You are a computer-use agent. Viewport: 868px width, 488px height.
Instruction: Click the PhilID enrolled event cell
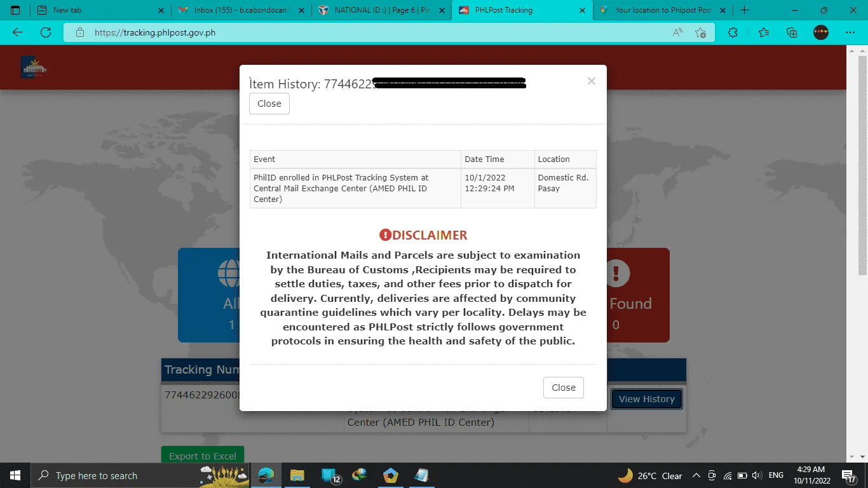(355, 188)
